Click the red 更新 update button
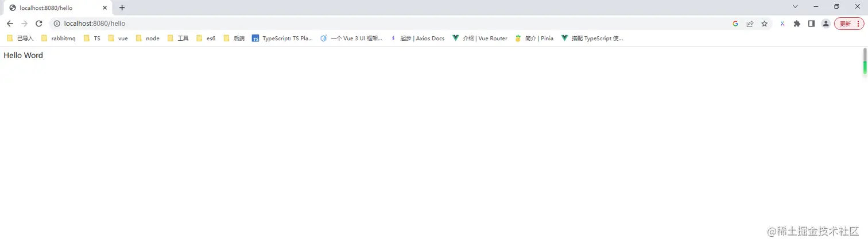Screen dimensions: 868x246 [x=849, y=24]
